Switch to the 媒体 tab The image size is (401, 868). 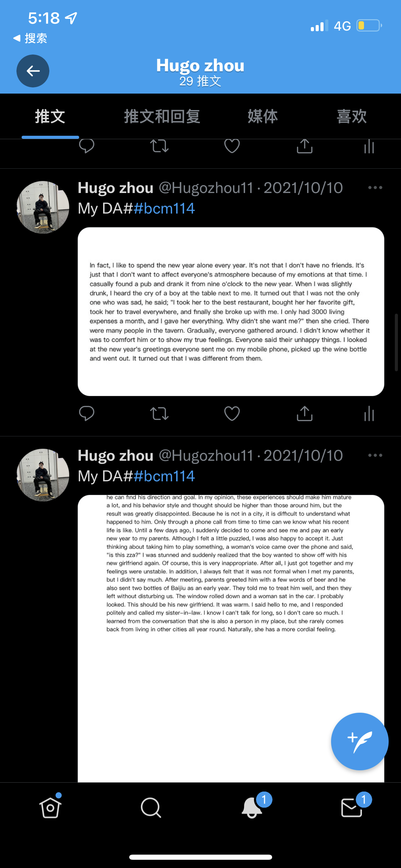[263, 117]
